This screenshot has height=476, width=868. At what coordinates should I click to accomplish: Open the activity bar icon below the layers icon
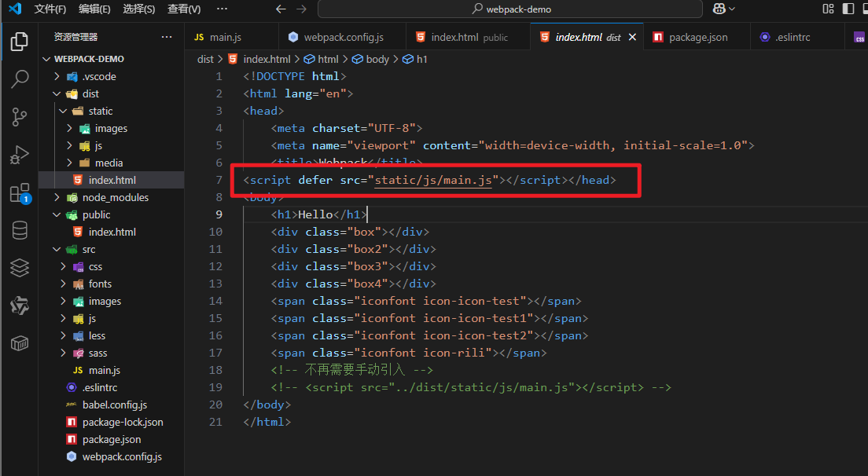coord(20,306)
